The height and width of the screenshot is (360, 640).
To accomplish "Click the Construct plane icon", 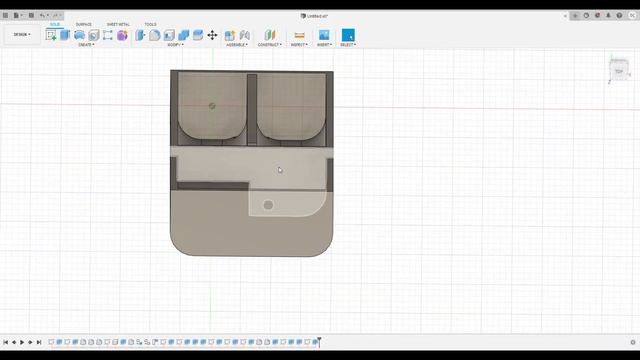I will (x=270, y=35).
